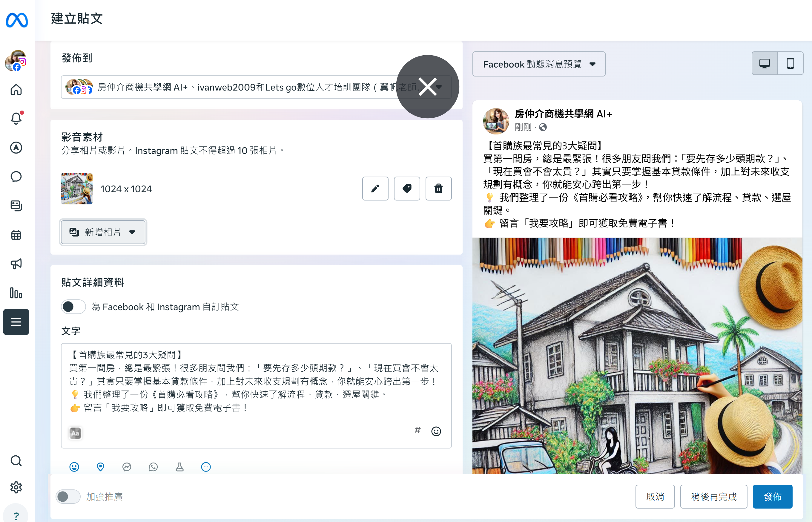Open Facebook 動態消息預覽 dropdown

click(x=539, y=64)
